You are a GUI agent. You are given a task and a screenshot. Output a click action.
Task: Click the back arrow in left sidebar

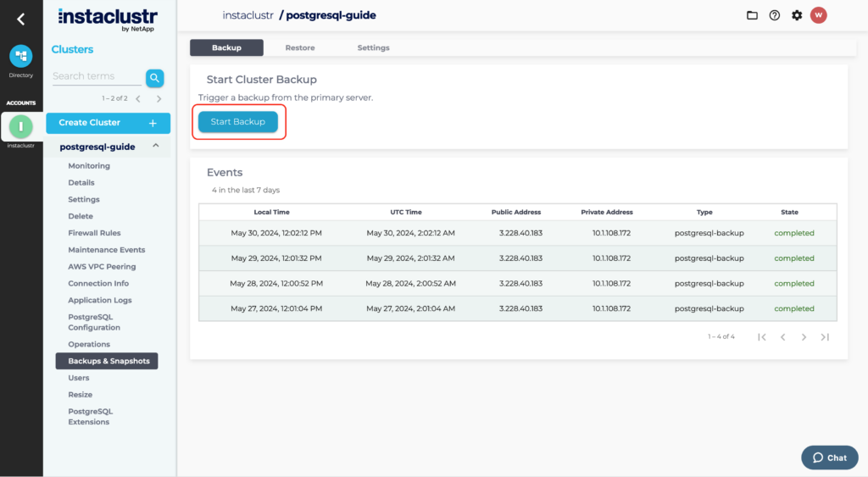click(x=20, y=19)
